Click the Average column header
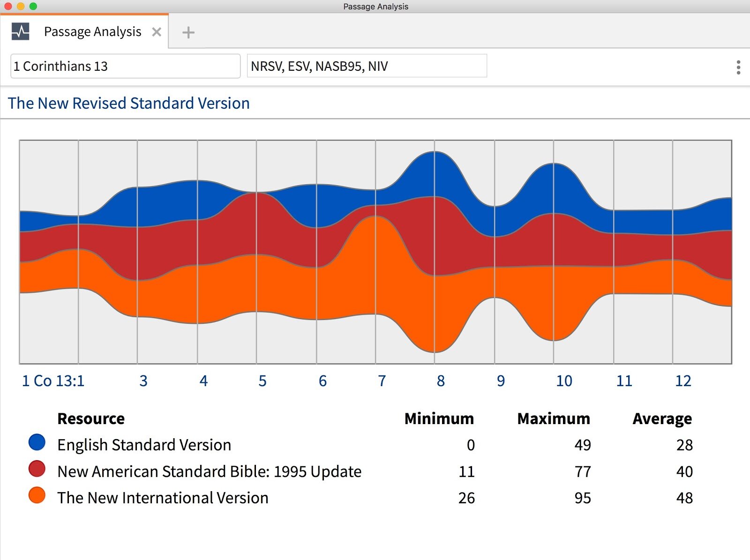This screenshot has width=750, height=560. pyautogui.click(x=662, y=418)
